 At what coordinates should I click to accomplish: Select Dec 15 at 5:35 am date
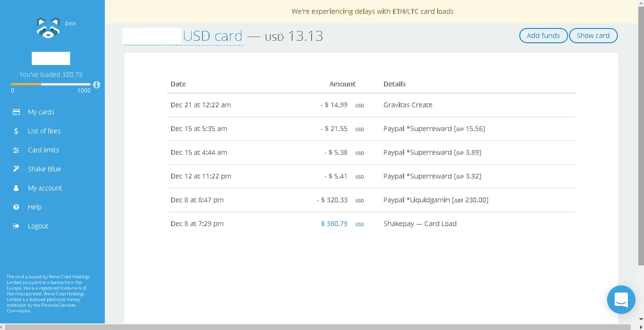(199, 128)
